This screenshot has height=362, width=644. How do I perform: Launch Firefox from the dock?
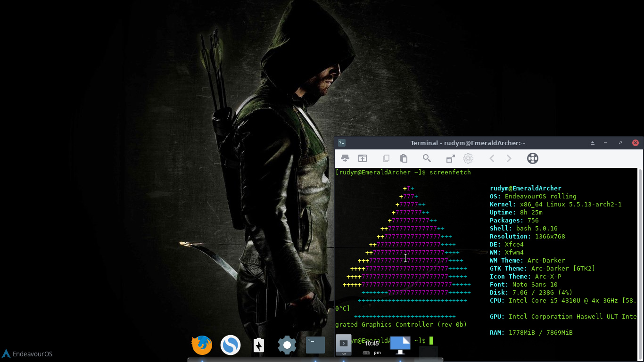pos(202,345)
